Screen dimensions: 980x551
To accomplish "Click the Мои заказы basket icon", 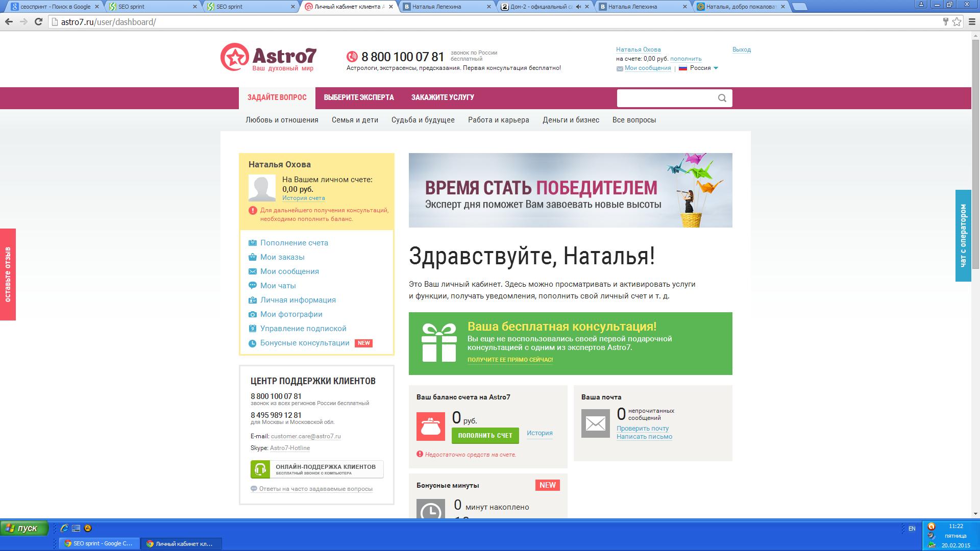I will click(253, 257).
